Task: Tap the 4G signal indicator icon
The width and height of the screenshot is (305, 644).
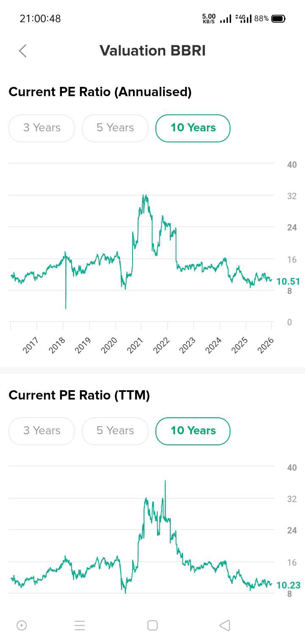Action: click(244, 19)
